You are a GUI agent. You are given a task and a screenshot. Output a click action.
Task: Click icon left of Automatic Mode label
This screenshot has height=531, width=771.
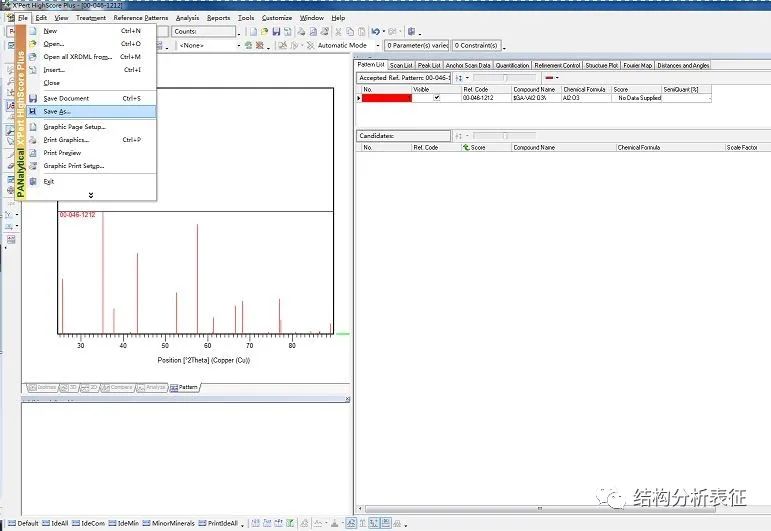(x=310, y=45)
